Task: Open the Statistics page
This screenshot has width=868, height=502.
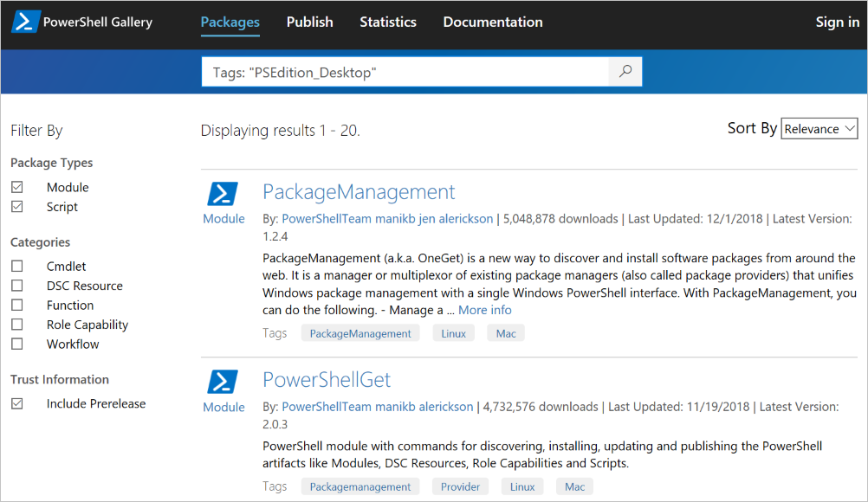Action: click(387, 22)
